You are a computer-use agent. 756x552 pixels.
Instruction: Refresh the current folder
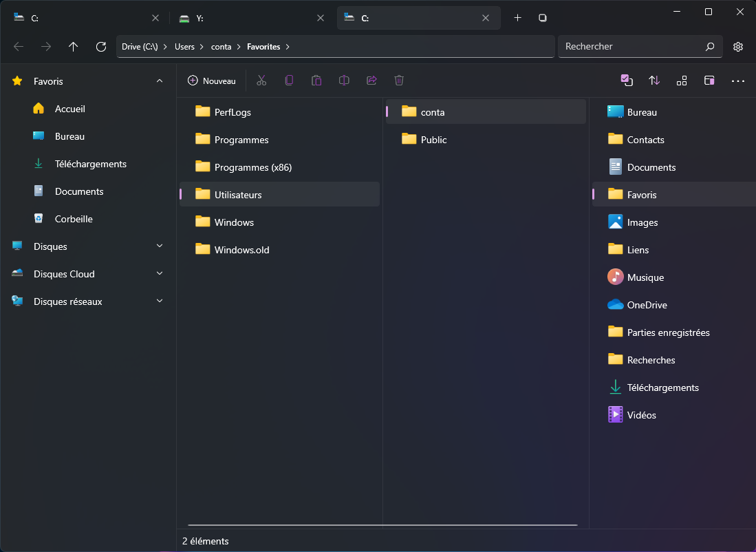click(100, 47)
